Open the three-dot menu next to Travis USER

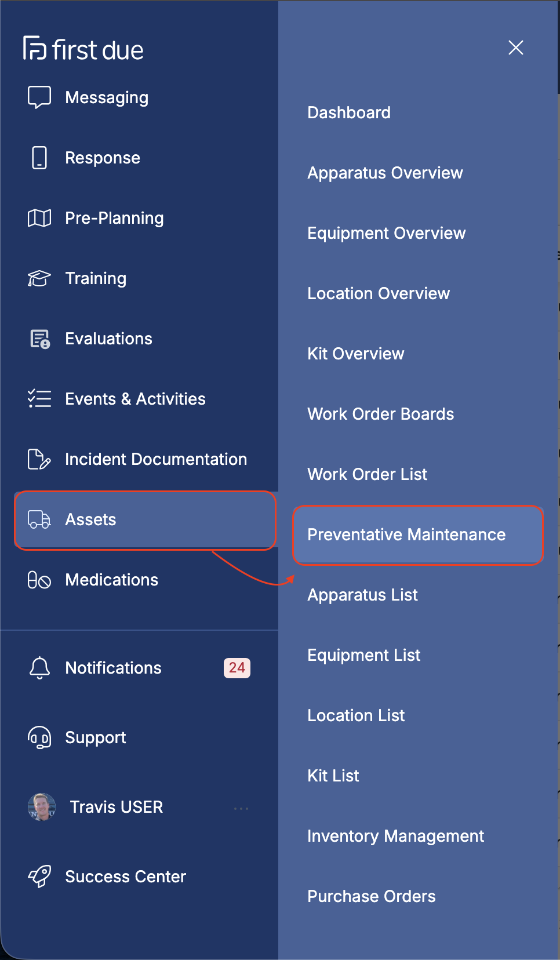(x=241, y=808)
